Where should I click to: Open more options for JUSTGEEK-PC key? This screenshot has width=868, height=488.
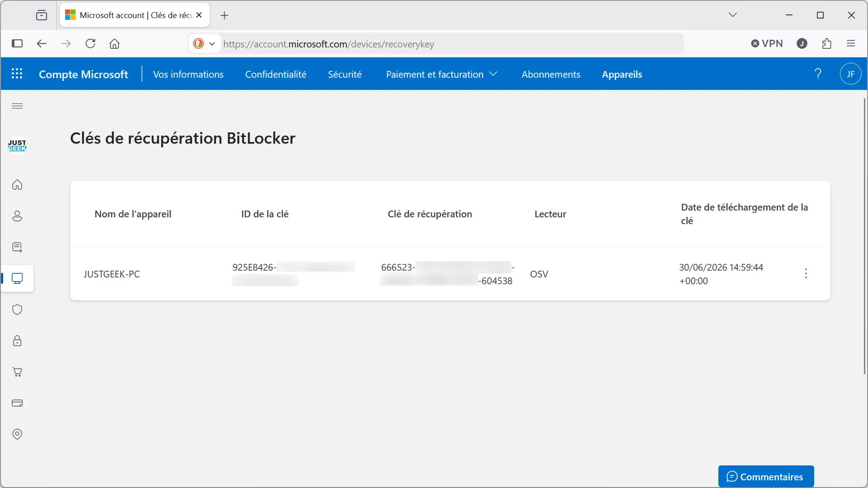click(x=806, y=273)
